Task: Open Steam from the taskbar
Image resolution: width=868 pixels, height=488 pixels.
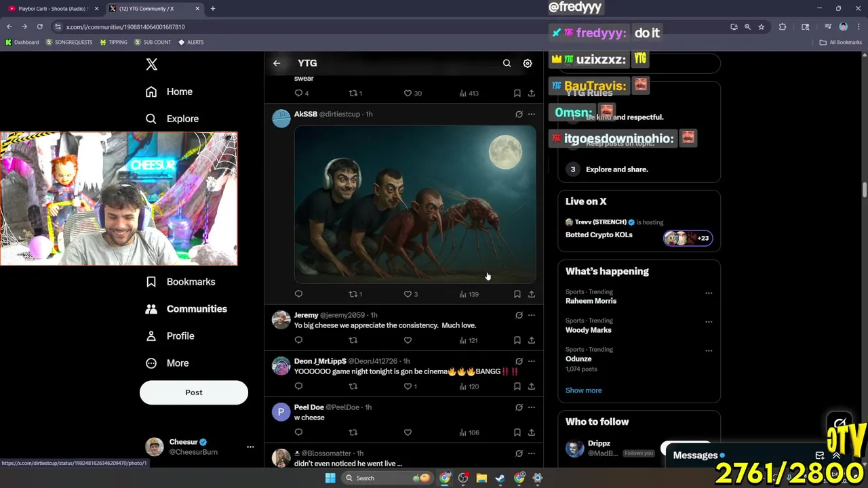Action: click(500, 478)
